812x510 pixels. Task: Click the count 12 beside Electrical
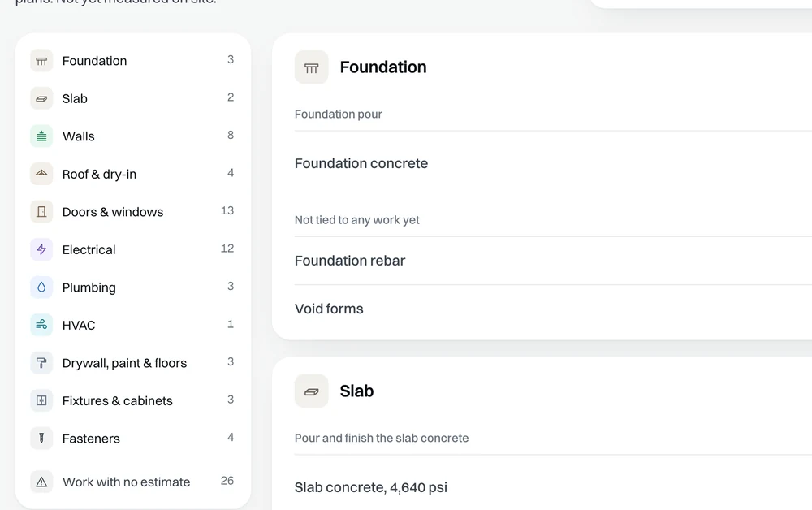coord(227,249)
